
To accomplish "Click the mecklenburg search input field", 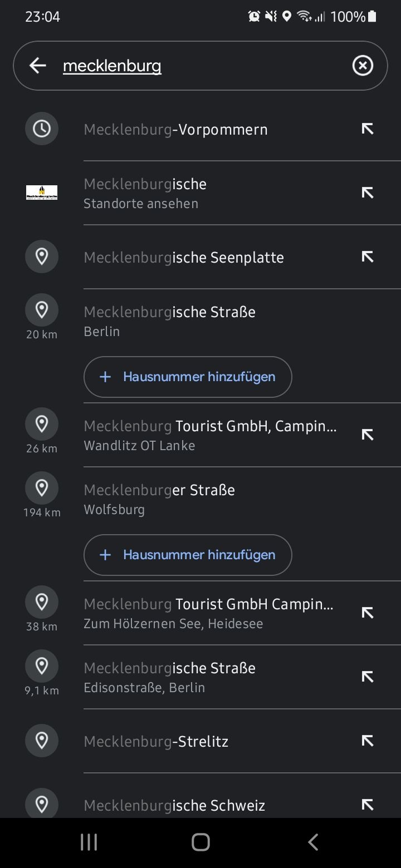I will point(200,66).
